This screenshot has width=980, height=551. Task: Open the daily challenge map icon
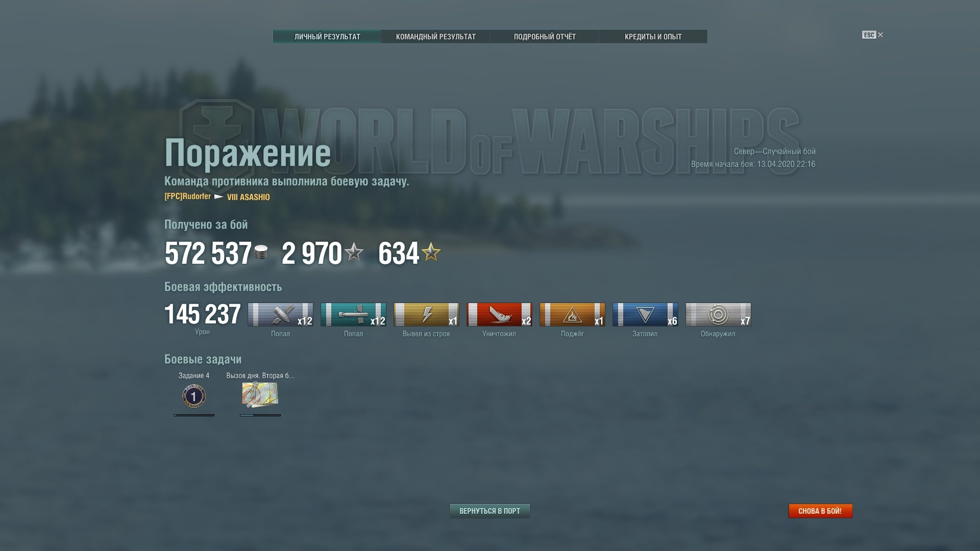260,395
